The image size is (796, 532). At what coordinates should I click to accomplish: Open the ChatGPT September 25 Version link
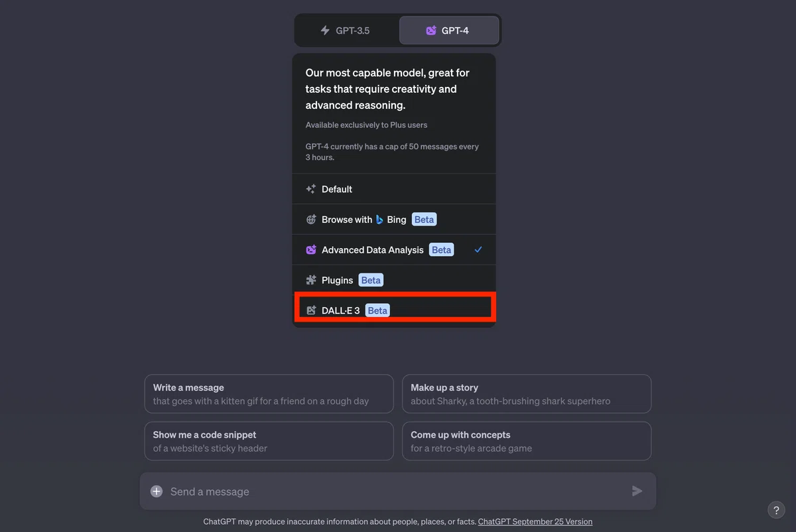coord(535,522)
